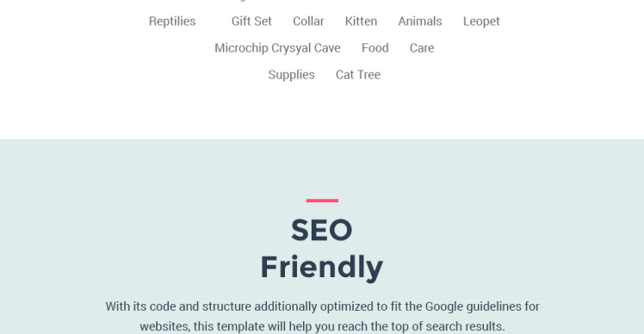644x334 pixels.
Task: Click the word Google in description
Action: pos(445,306)
